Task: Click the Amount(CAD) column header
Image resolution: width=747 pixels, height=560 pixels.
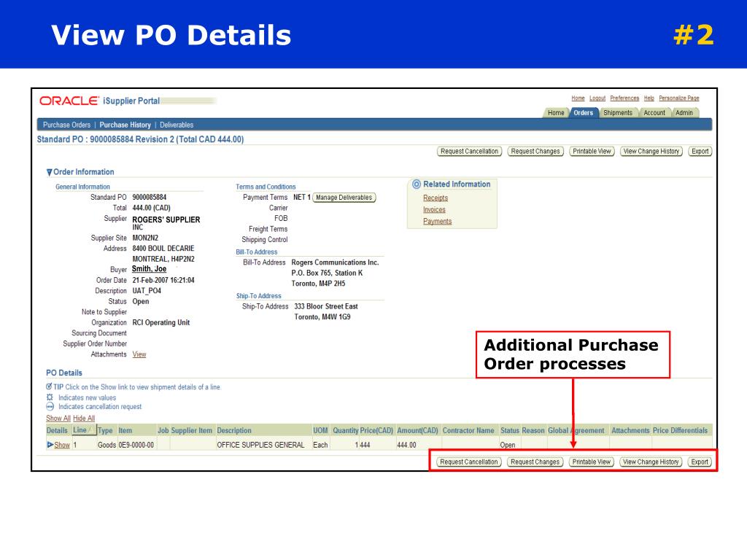Action: click(417, 430)
